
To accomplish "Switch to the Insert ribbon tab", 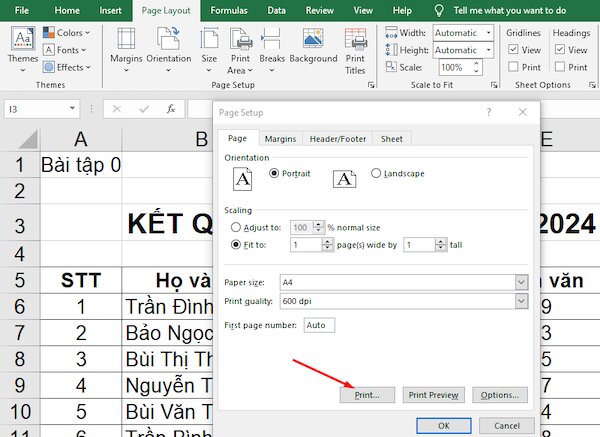I will pos(110,10).
